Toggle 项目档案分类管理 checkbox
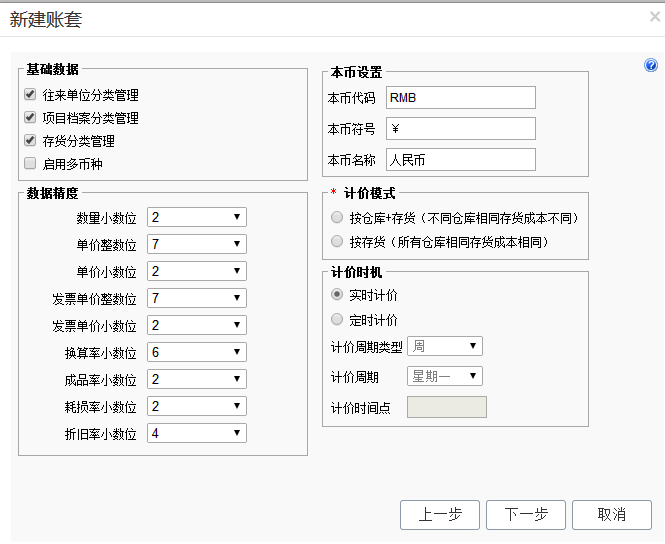Viewport: 665px width, 544px height. [30, 118]
